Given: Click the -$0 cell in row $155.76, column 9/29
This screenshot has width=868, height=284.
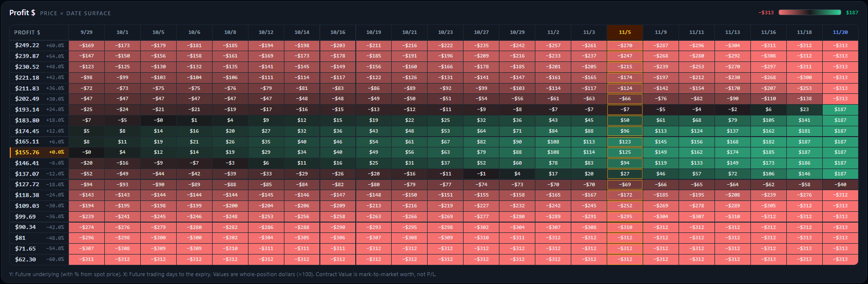Looking at the screenshot, I should (x=87, y=152).
